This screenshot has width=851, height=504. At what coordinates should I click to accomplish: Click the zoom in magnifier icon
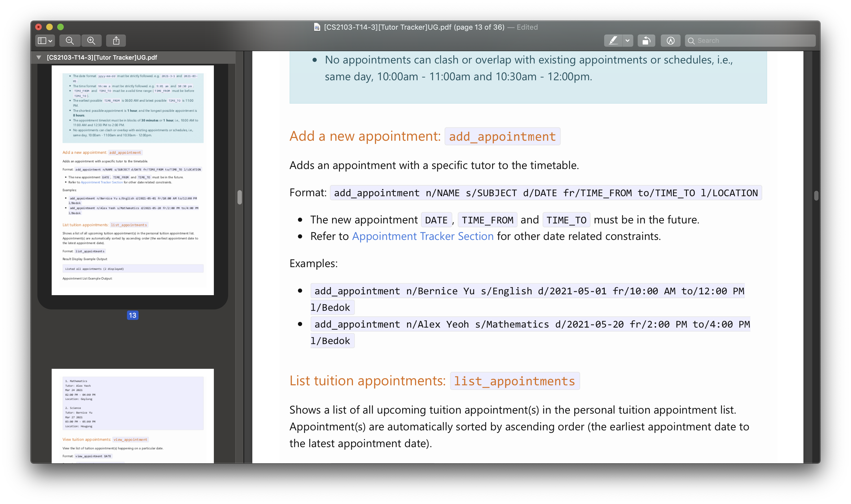(91, 41)
